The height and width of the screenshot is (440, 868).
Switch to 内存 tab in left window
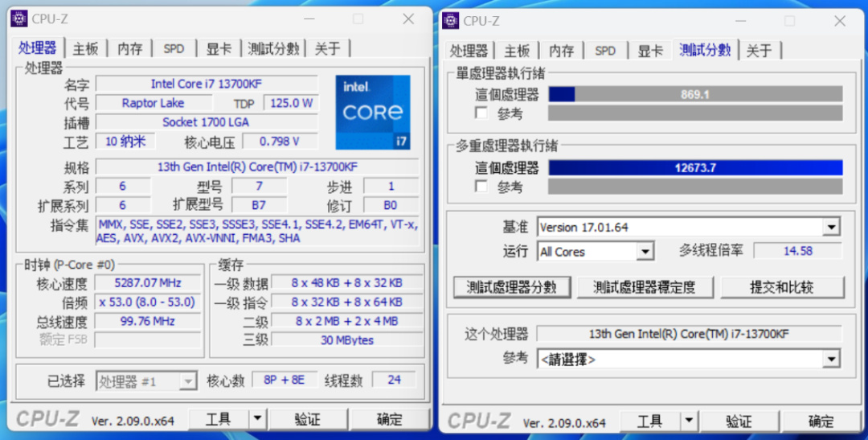point(130,49)
